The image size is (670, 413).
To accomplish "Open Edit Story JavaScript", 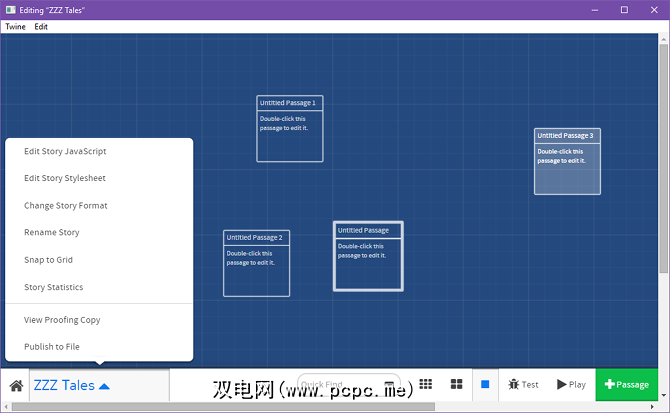I will 65,151.
